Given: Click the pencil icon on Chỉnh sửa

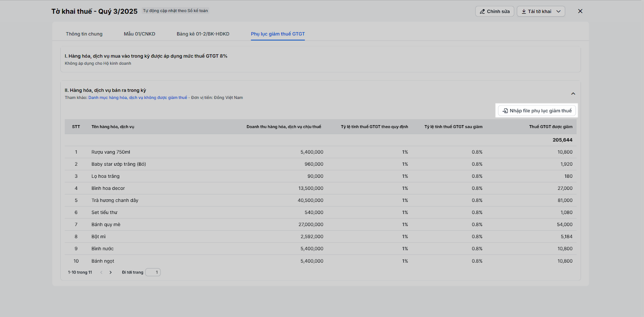Looking at the screenshot, I should (x=482, y=12).
